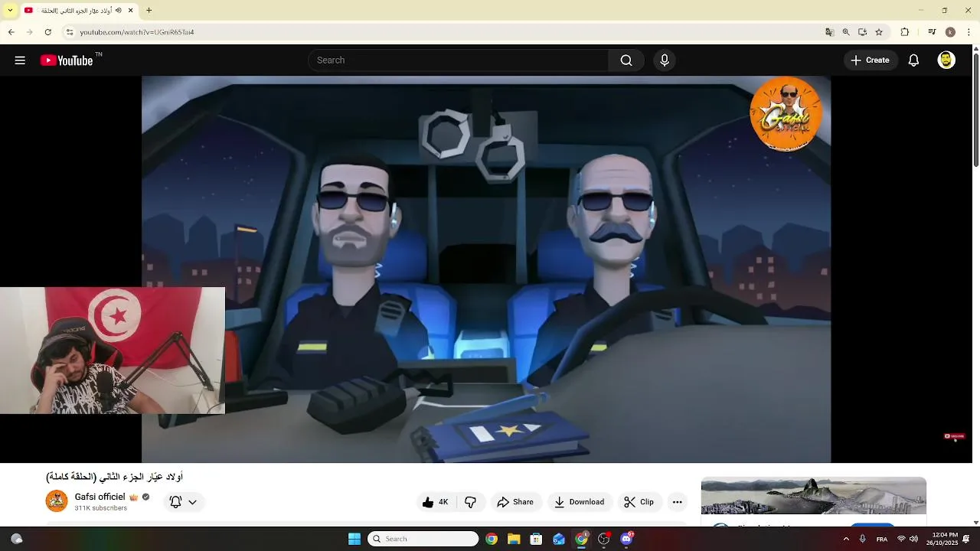Translate this page icon

point(829,32)
